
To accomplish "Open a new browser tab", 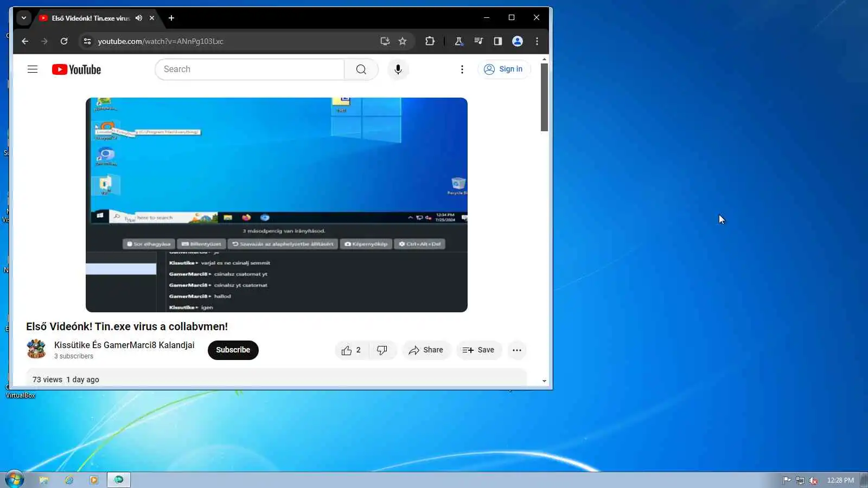I will (x=171, y=18).
